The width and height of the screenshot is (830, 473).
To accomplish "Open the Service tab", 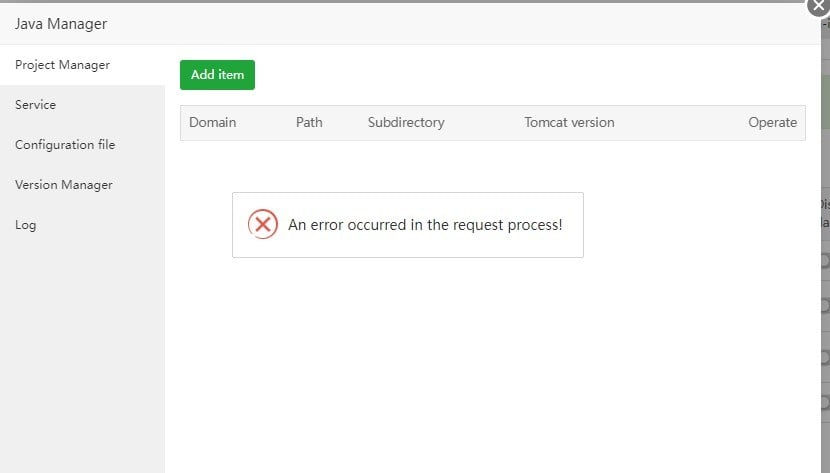I will (35, 105).
